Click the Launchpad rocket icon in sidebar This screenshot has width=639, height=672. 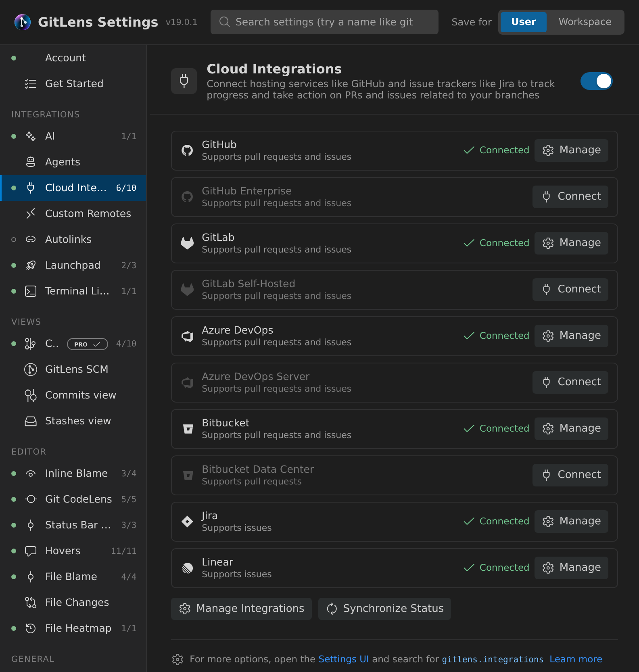[x=31, y=265]
